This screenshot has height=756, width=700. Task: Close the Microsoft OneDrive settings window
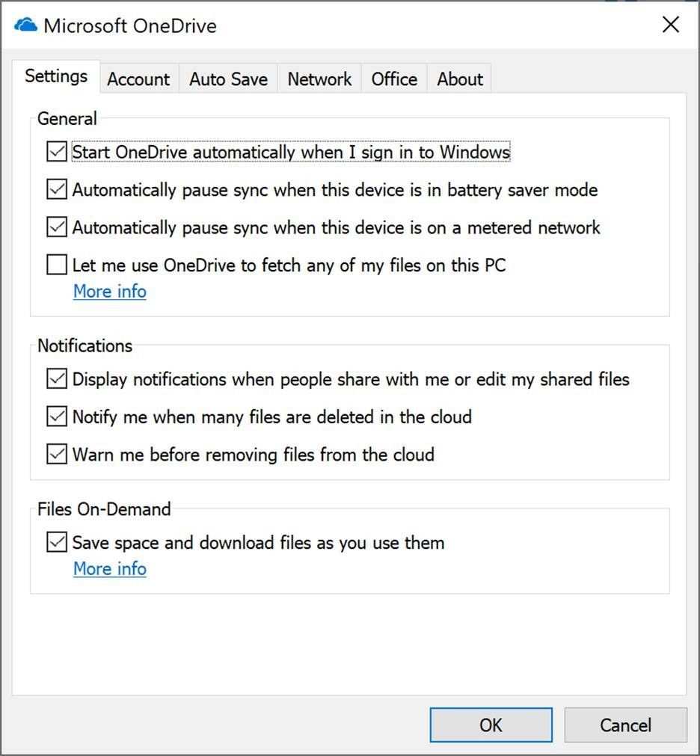(670, 24)
